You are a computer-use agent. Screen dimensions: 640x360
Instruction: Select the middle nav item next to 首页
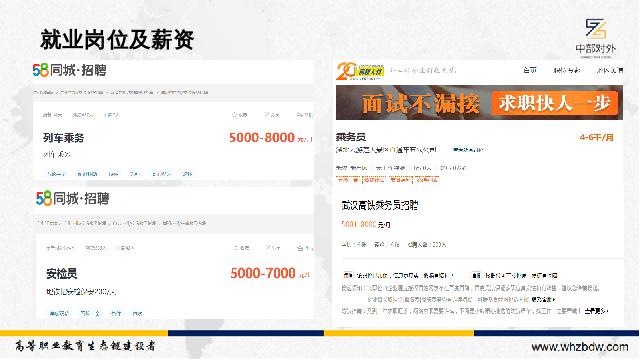[566, 70]
